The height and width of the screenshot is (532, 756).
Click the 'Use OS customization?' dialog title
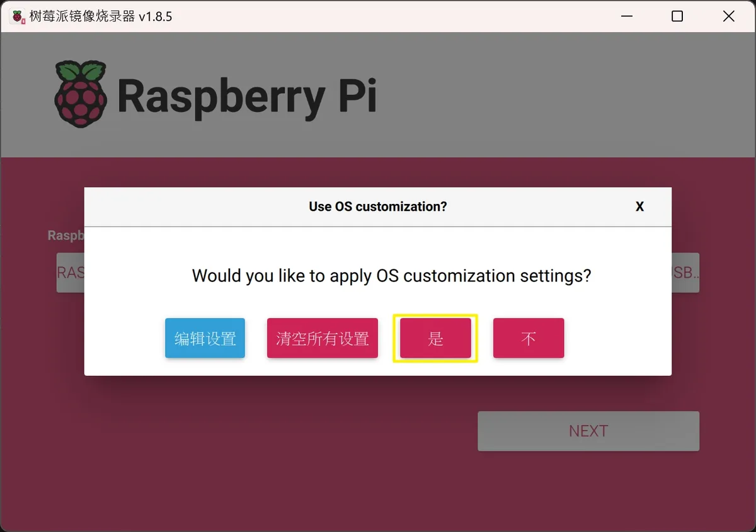tap(378, 207)
